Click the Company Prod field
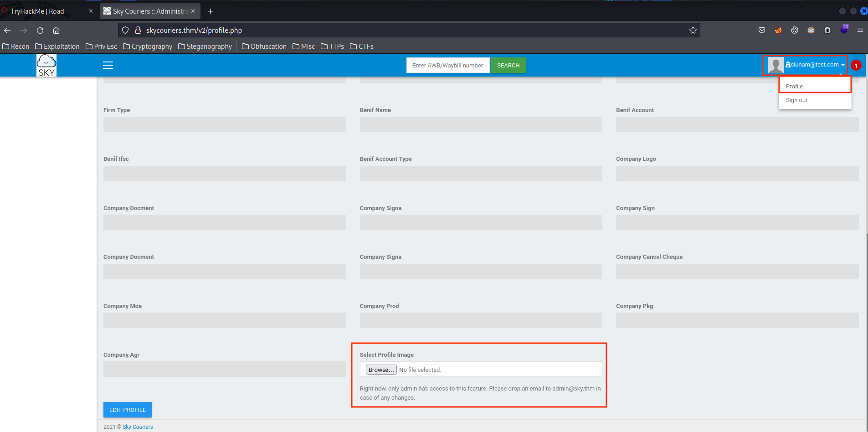868x432 pixels. pyautogui.click(x=481, y=320)
